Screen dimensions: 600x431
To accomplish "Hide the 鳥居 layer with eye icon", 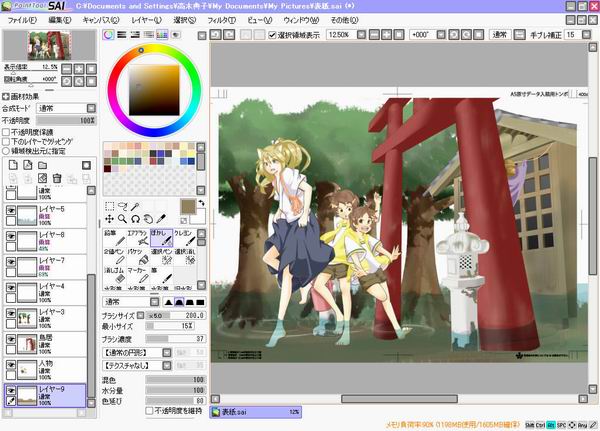I will (11, 339).
